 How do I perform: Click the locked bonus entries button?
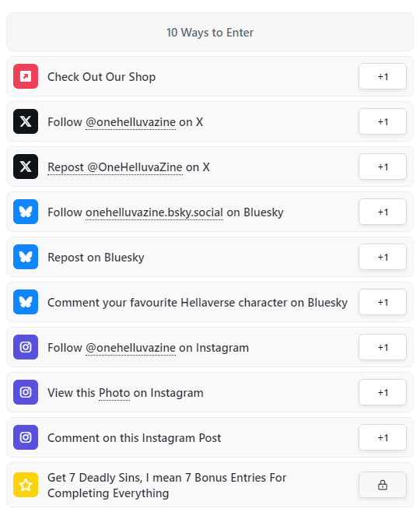click(x=383, y=485)
